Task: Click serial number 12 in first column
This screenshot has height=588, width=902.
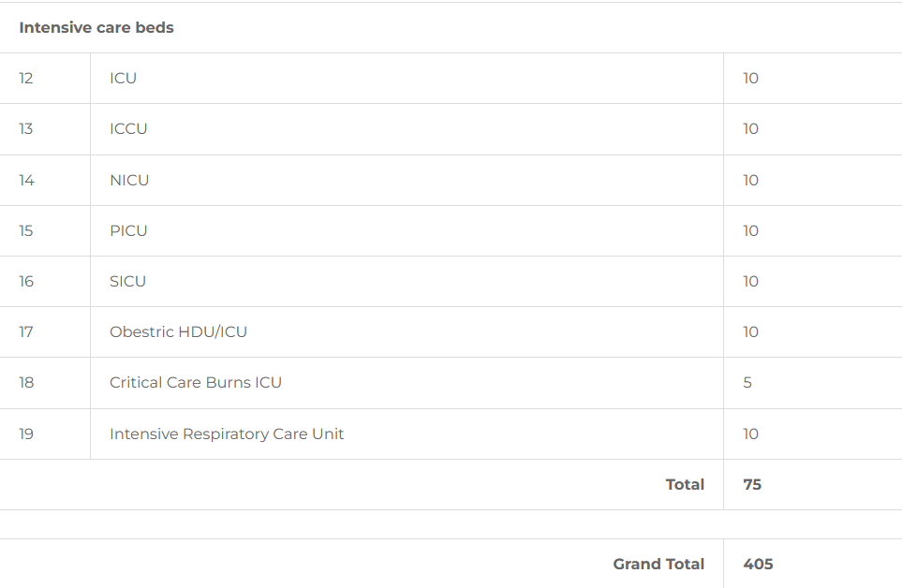Action: [x=26, y=79]
